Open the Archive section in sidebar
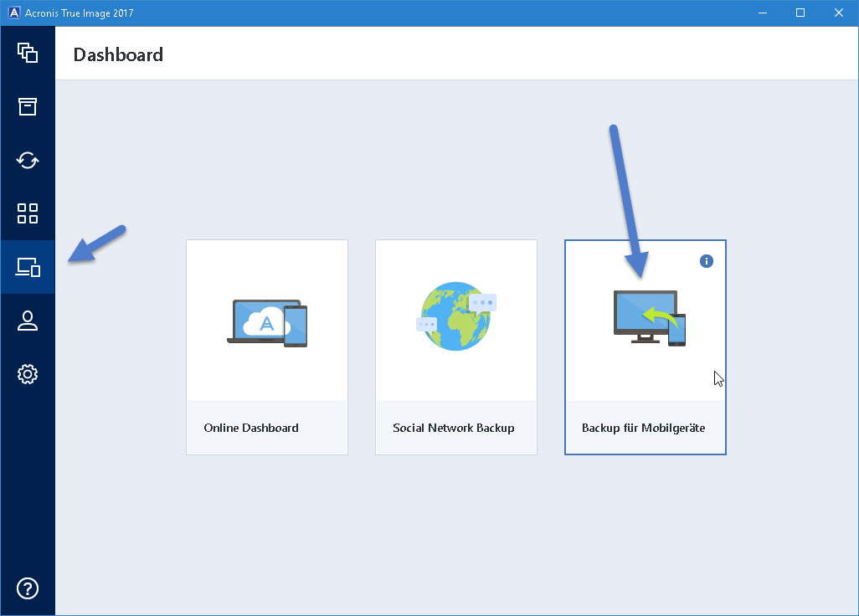The height and width of the screenshot is (616, 859). [x=28, y=106]
